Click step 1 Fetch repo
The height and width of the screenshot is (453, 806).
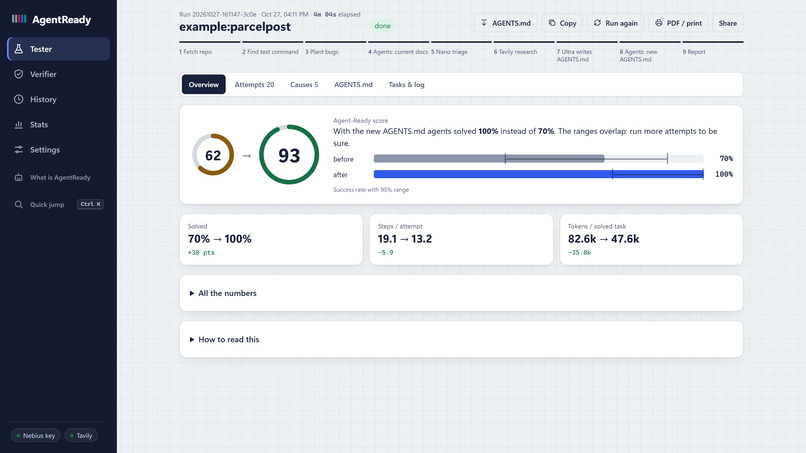(210, 48)
